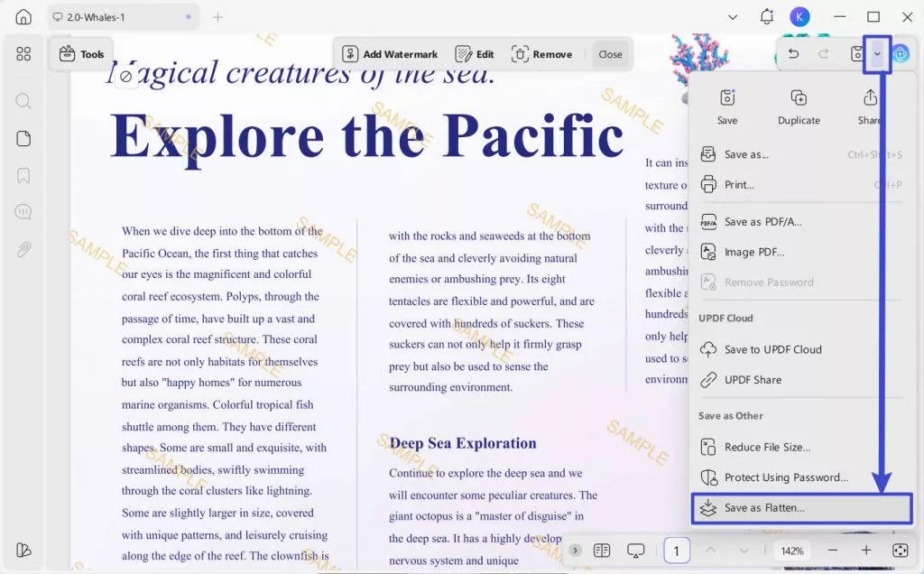Click the Home icon in title bar

click(x=23, y=17)
